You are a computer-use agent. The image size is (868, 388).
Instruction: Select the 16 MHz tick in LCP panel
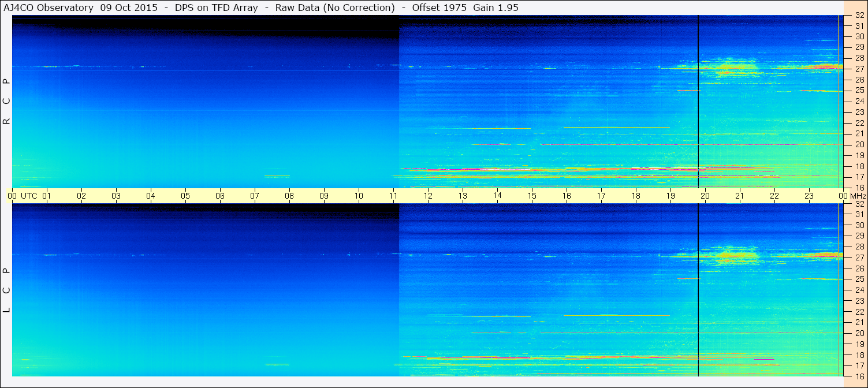(859, 376)
